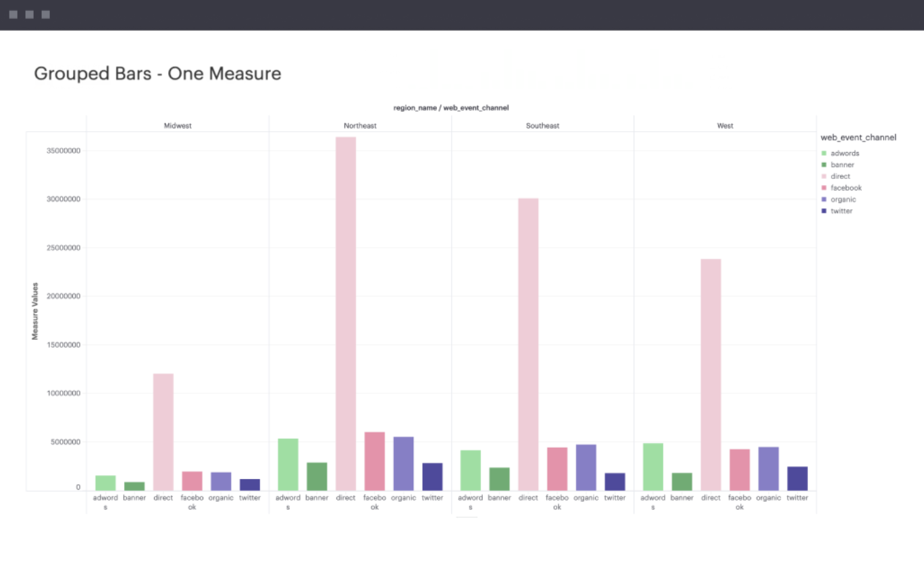This screenshot has width=924, height=562.
Task: Click the facebook legend color swatch
Action: point(824,188)
